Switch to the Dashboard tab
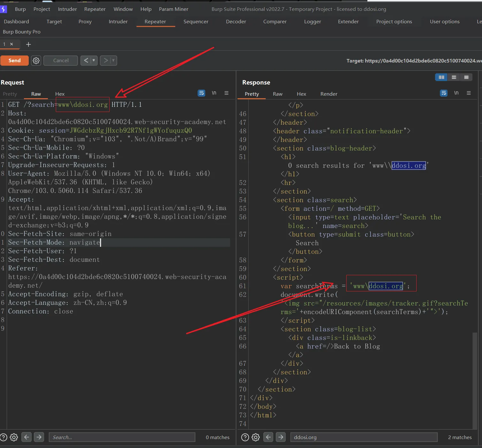Viewport: 482px width, 448px height. coord(16,21)
